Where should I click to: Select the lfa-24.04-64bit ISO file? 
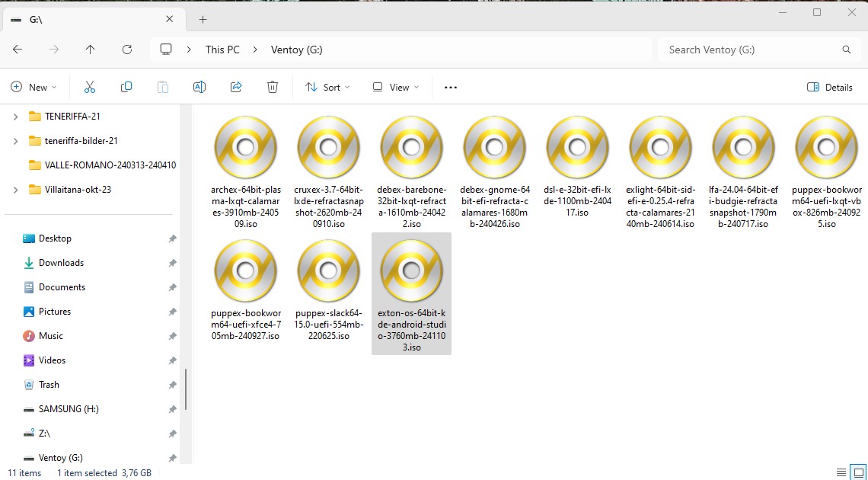(x=743, y=171)
